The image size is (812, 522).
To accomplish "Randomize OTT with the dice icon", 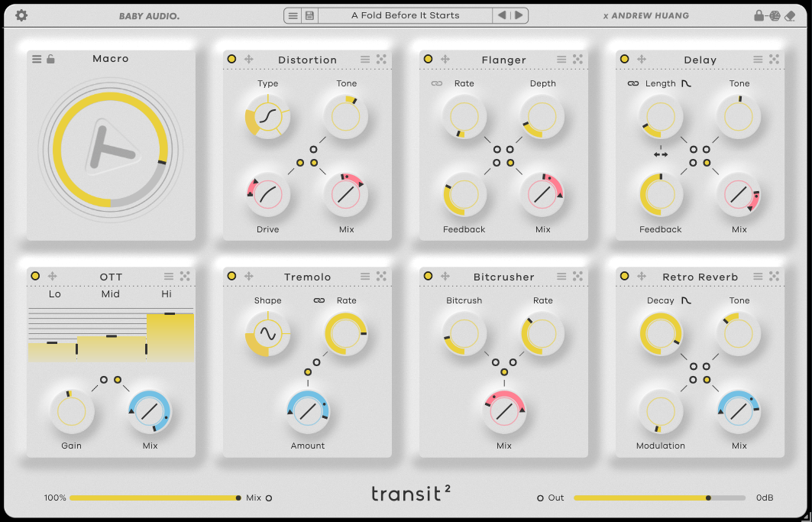I will point(185,277).
